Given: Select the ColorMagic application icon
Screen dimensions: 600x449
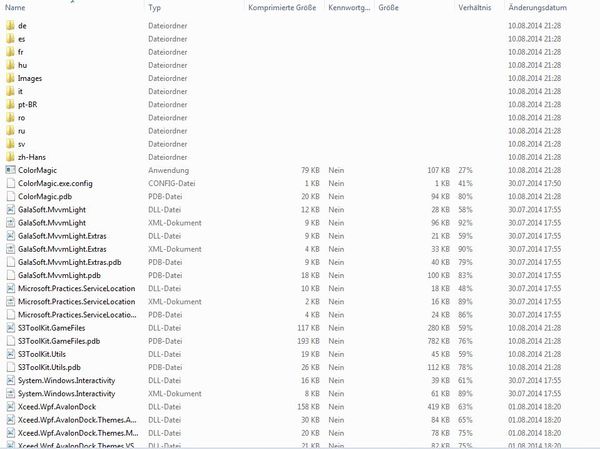Looking at the screenshot, I should (x=10, y=170).
